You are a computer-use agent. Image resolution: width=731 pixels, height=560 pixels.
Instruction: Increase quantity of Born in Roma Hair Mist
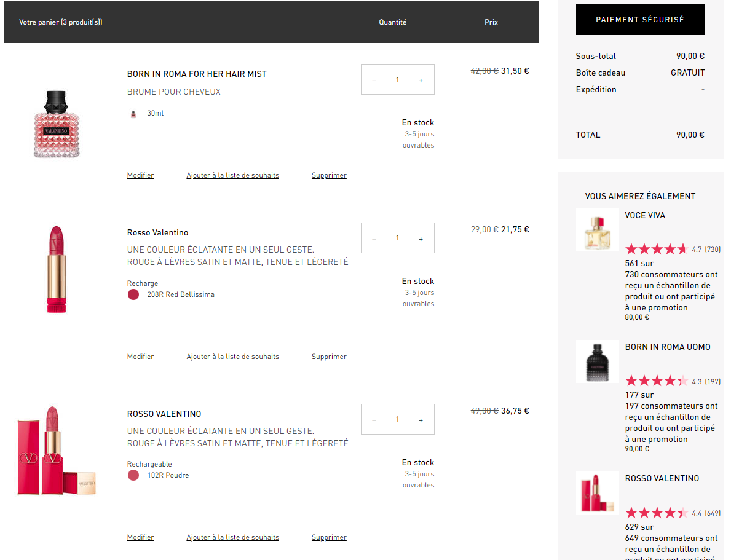[x=421, y=80]
